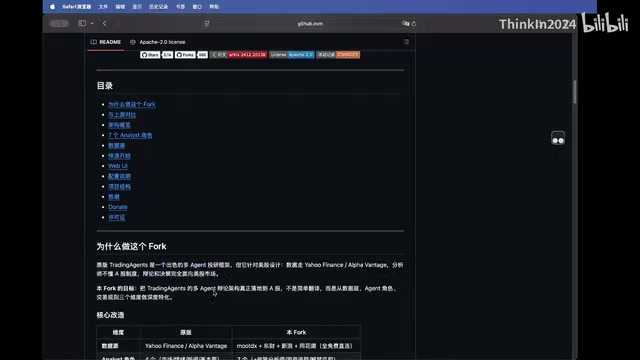The image size is (640, 360).
Task: Open README outline menu icon
Action: click(406, 42)
